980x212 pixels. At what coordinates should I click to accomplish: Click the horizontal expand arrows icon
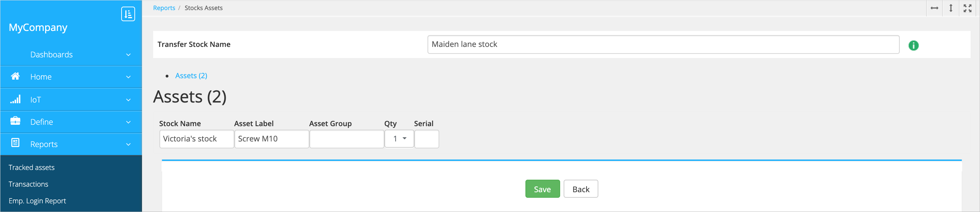pos(934,8)
